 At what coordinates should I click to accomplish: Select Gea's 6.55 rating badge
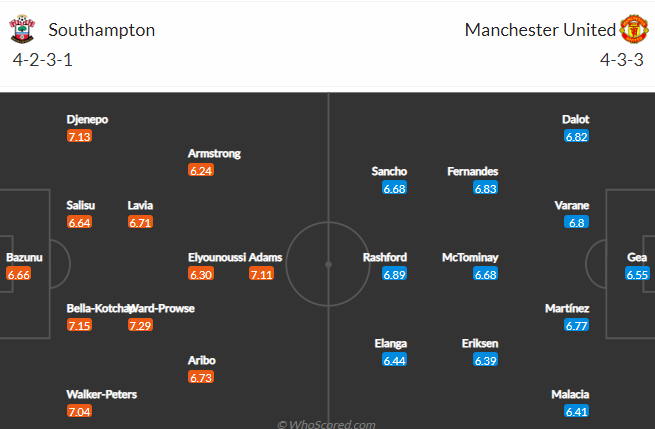point(637,274)
